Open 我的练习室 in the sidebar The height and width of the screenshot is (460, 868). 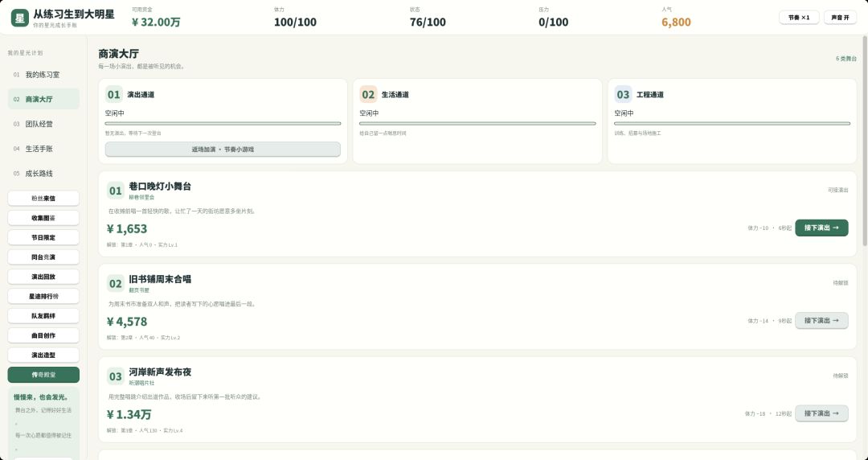[43, 74]
